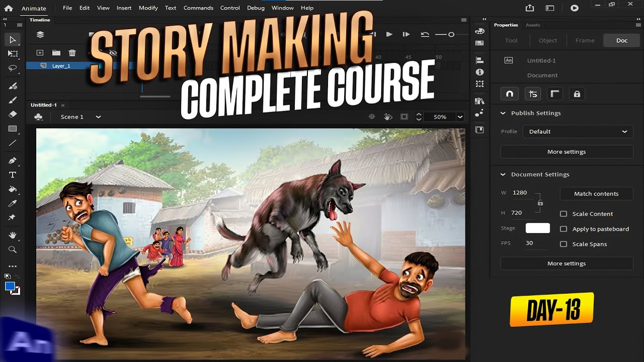644x362 pixels.
Task: Toggle the layer-view button beside Layer_1
Action: tap(43, 65)
